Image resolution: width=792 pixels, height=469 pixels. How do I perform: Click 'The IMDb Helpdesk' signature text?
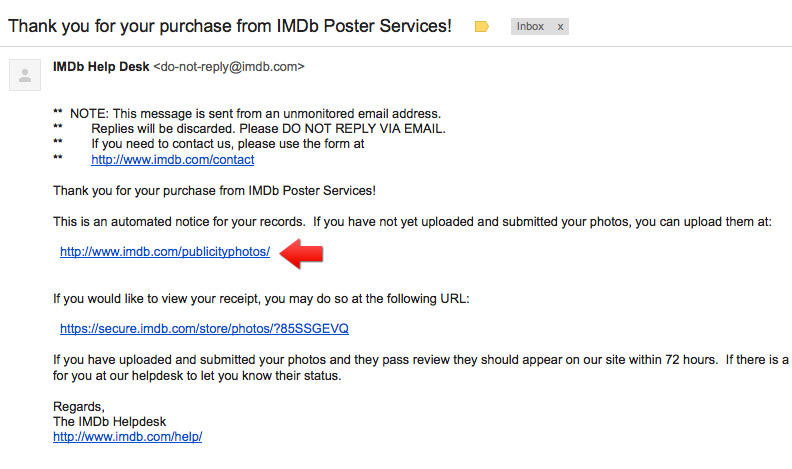pos(110,422)
